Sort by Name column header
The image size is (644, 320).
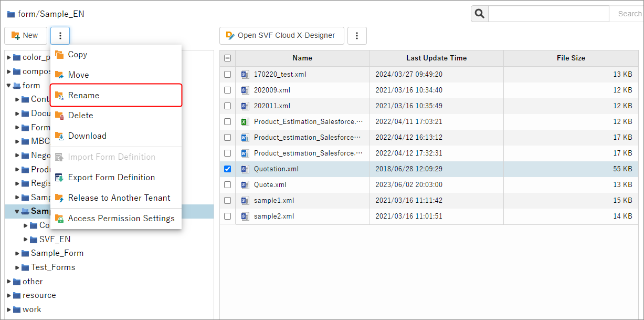coord(302,58)
